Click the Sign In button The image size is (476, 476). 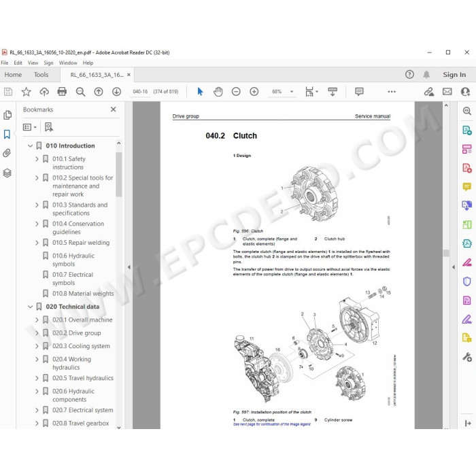click(x=454, y=75)
